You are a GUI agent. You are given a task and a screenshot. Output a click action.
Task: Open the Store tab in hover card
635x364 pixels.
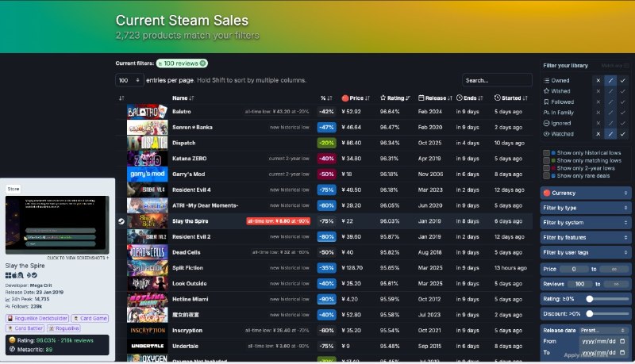(13, 189)
